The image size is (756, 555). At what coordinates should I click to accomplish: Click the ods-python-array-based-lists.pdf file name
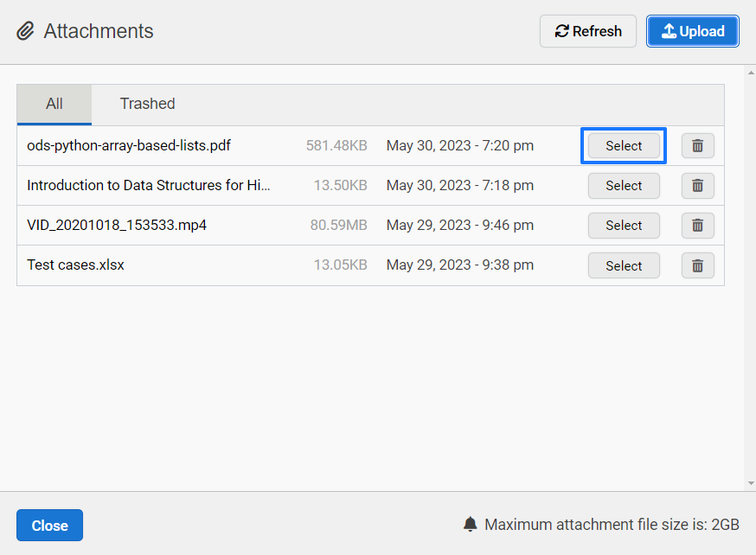(x=129, y=145)
